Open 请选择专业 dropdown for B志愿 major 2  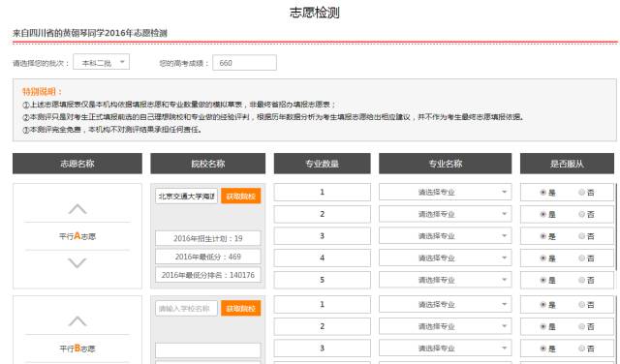click(446, 326)
